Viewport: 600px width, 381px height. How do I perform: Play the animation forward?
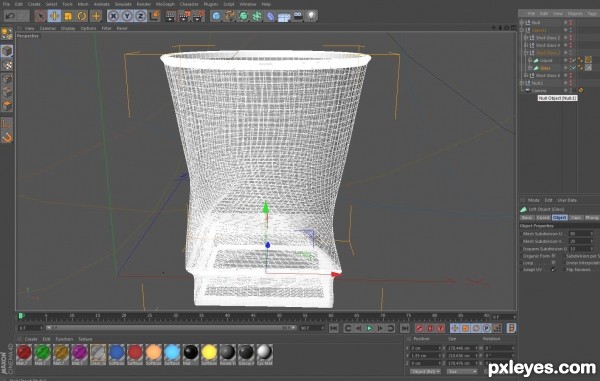(x=369, y=328)
